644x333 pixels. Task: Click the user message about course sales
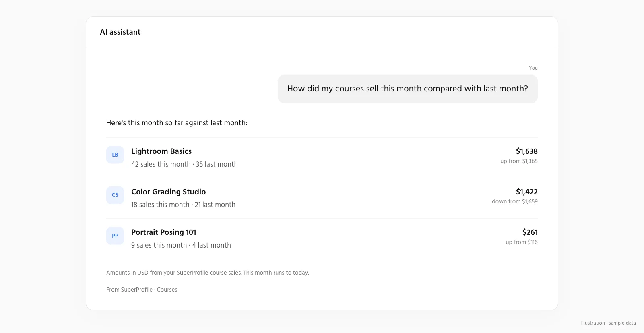(x=407, y=89)
